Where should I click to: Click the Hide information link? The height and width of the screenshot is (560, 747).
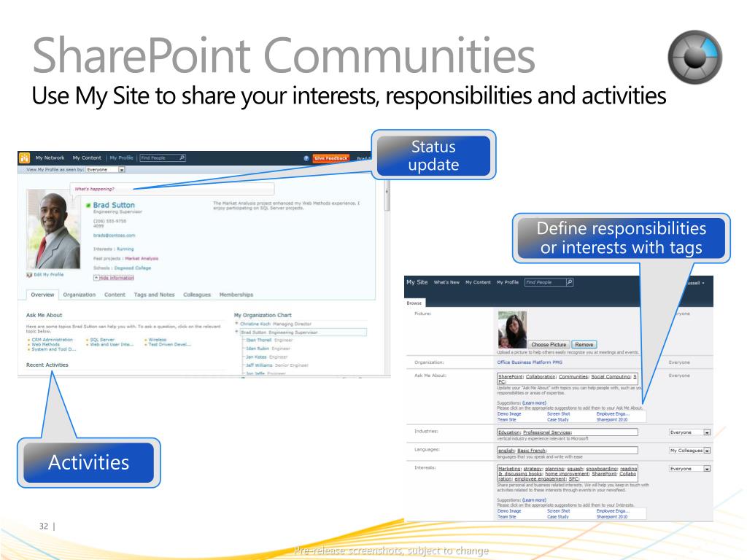click(116, 278)
